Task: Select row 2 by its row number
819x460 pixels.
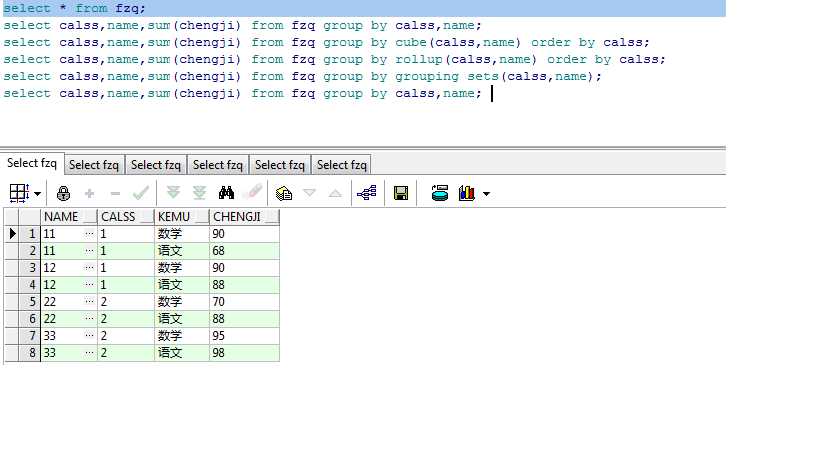Action: click(30, 251)
